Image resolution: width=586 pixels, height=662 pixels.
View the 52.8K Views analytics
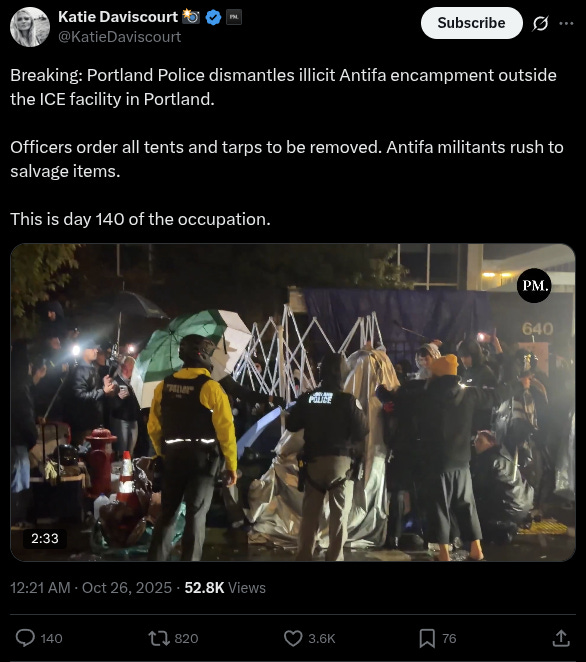225,588
